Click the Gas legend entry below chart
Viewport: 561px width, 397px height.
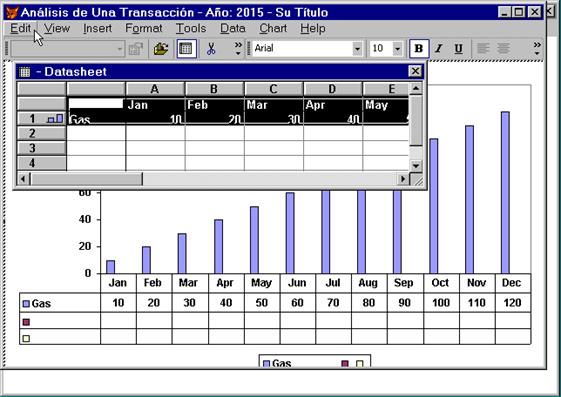pyautogui.click(x=277, y=363)
